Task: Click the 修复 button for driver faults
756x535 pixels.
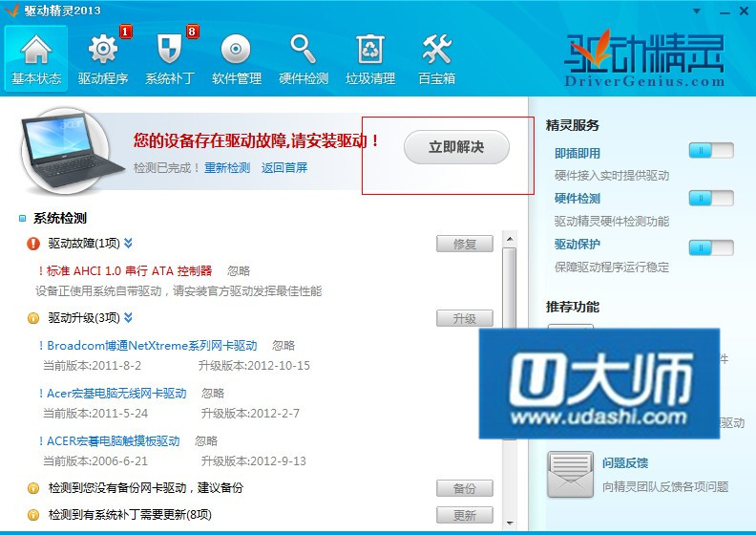Action: (464, 244)
